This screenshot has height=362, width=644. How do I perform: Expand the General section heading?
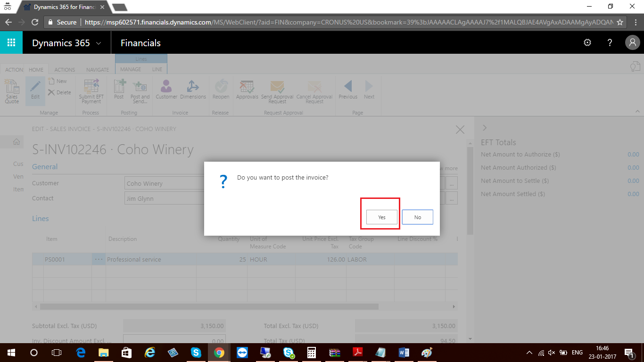coord(45,166)
